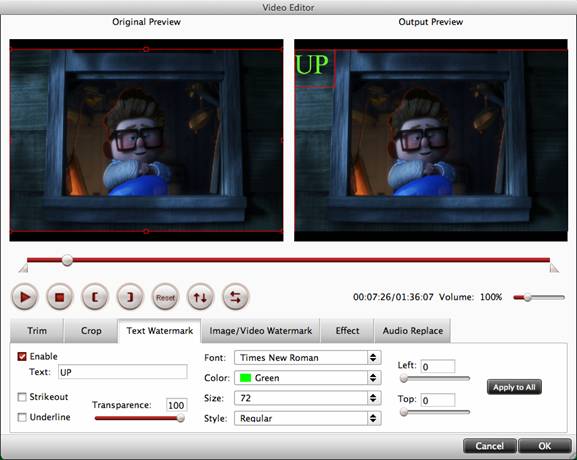The width and height of the screenshot is (577, 460).
Task: Start playback with the Play button
Action: point(25,297)
